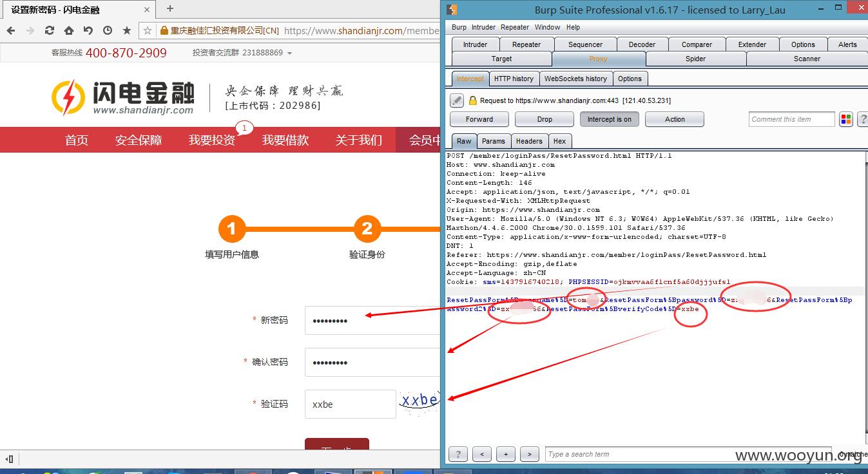Switch to the Repeater tool tab
The width and height of the screenshot is (868, 474).
tap(526, 44)
